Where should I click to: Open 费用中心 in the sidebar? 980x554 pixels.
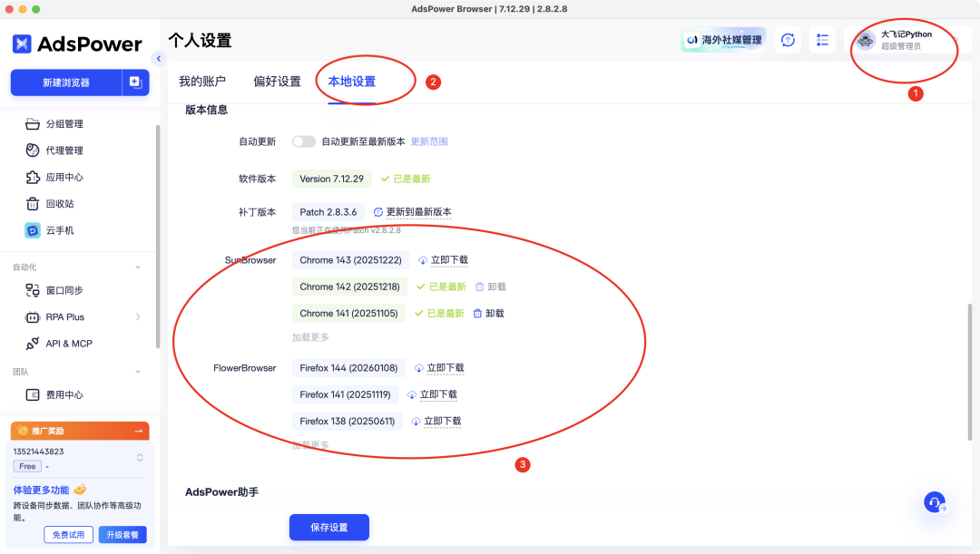click(x=64, y=394)
